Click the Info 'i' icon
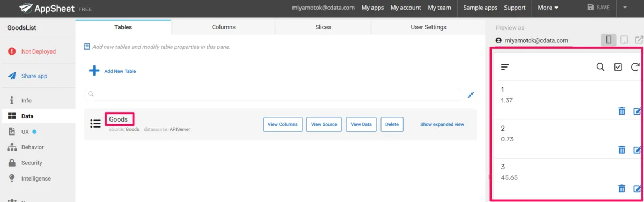644x202 pixels. coord(11,100)
